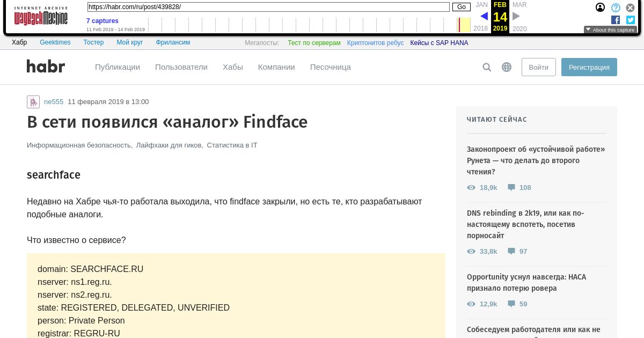Click the FEB month label
644x338 pixels.
(500, 5)
